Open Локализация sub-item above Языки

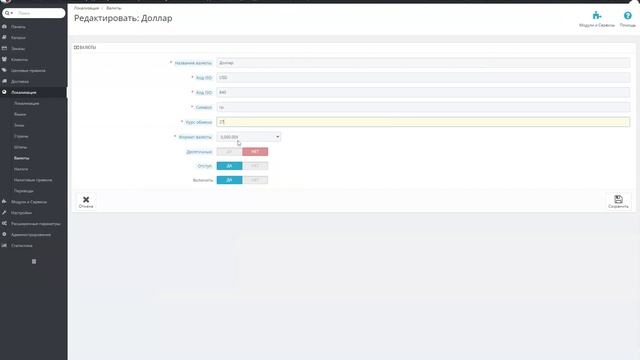[27, 104]
